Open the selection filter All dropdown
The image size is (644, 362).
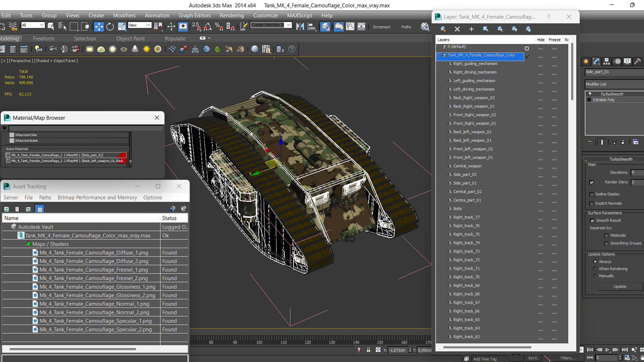coord(33,25)
